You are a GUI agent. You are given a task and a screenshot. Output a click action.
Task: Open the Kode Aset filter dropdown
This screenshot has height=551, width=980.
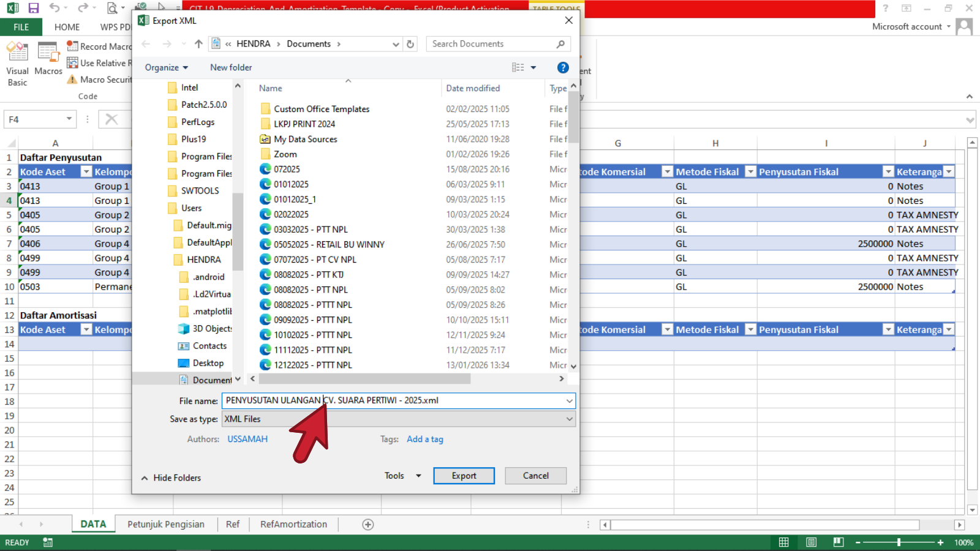[x=86, y=172]
